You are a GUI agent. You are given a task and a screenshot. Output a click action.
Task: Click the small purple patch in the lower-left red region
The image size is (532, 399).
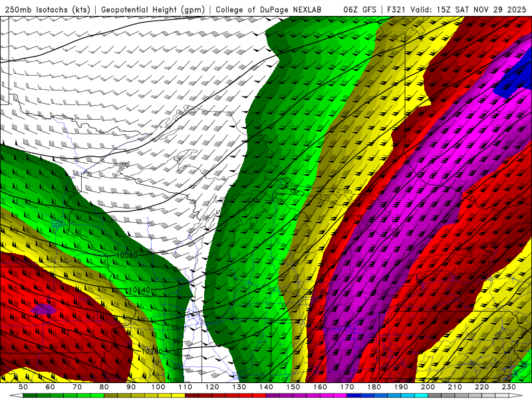pos(43,309)
